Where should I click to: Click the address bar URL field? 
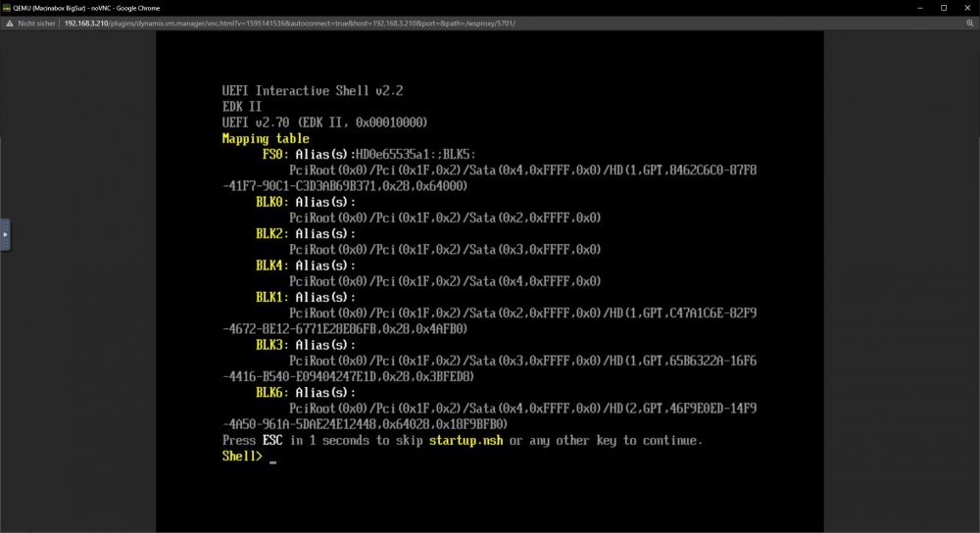pyautogui.click(x=290, y=24)
